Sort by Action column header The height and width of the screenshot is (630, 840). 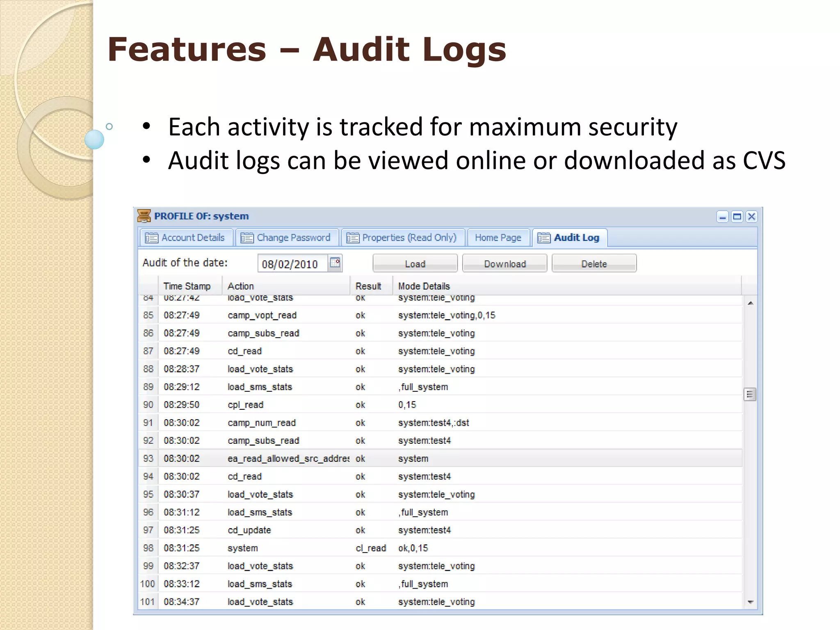286,286
